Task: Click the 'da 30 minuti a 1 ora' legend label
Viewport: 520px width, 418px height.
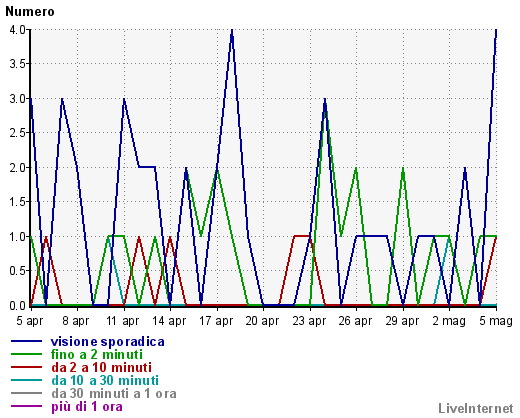Action: click(x=114, y=394)
